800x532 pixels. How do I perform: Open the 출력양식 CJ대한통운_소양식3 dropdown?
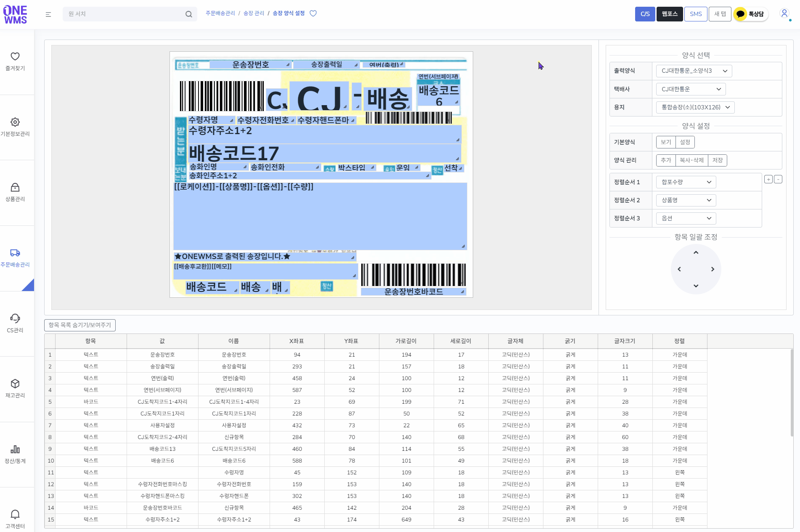click(694, 71)
